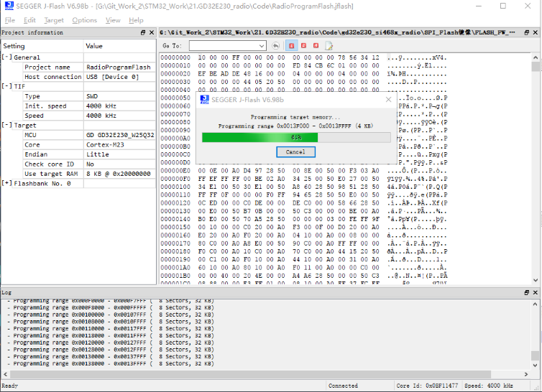Viewport: 542px width, 392px height.
Task: Click the edit data file icon
Action: point(329,45)
